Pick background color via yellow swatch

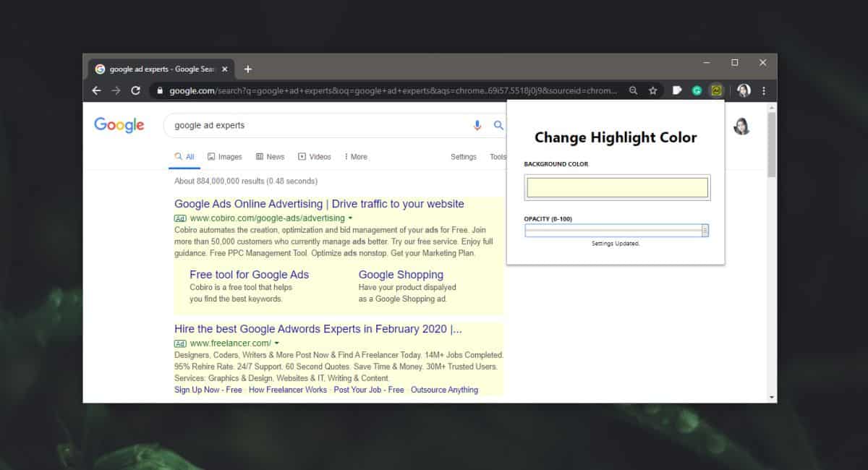pos(617,187)
